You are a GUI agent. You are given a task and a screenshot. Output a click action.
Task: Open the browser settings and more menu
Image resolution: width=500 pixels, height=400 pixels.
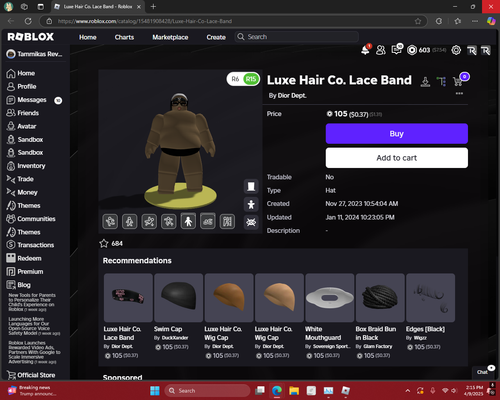pyautogui.click(x=475, y=21)
